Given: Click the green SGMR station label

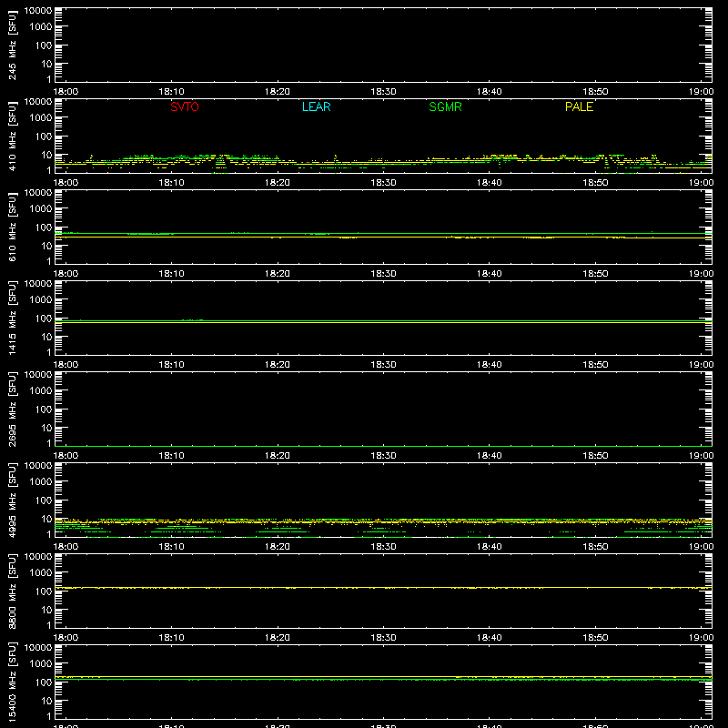Looking at the screenshot, I should [x=445, y=106].
